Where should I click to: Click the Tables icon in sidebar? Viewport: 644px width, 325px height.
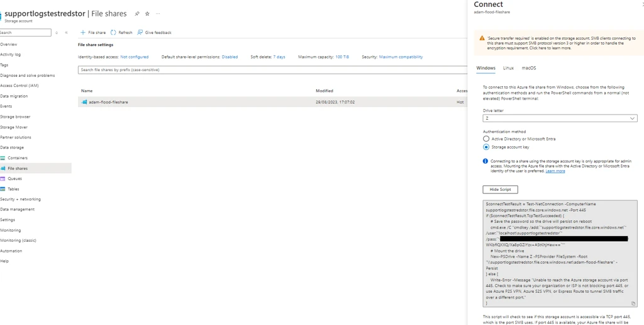[3, 189]
